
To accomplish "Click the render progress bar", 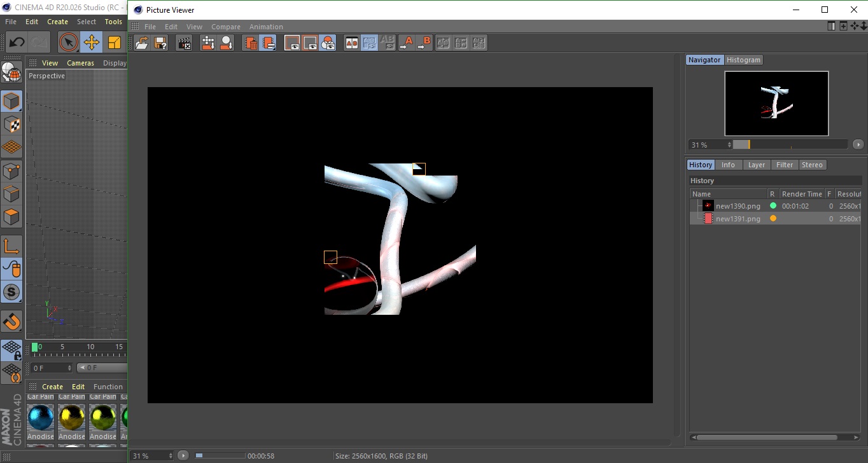I will (220, 455).
